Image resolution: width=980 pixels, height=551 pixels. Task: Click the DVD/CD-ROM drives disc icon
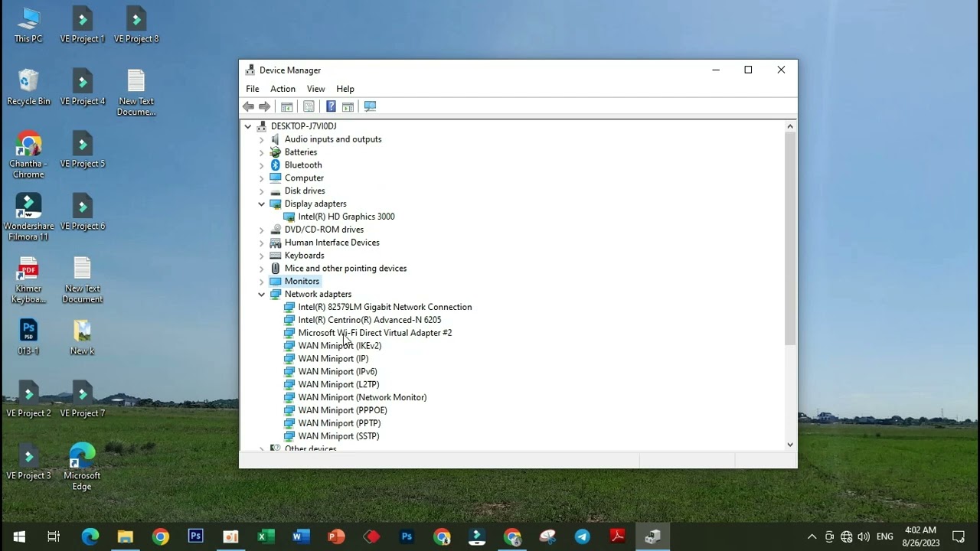tap(276, 230)
